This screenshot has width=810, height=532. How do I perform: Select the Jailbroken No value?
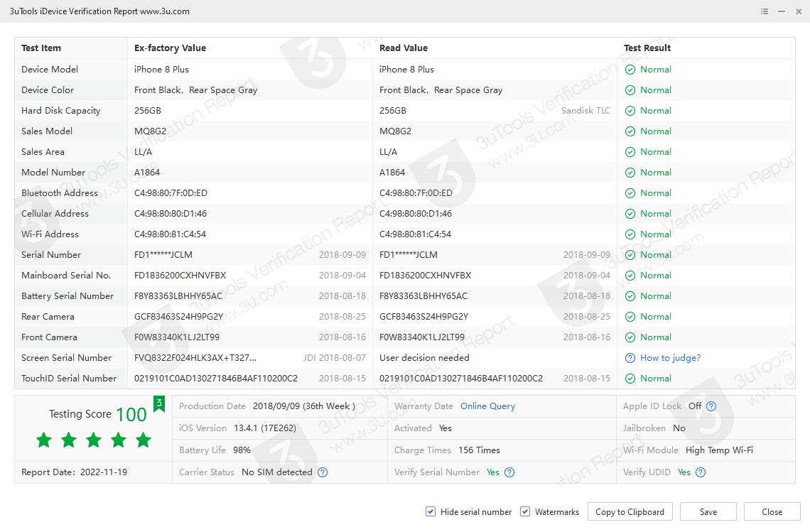[679, 428]
